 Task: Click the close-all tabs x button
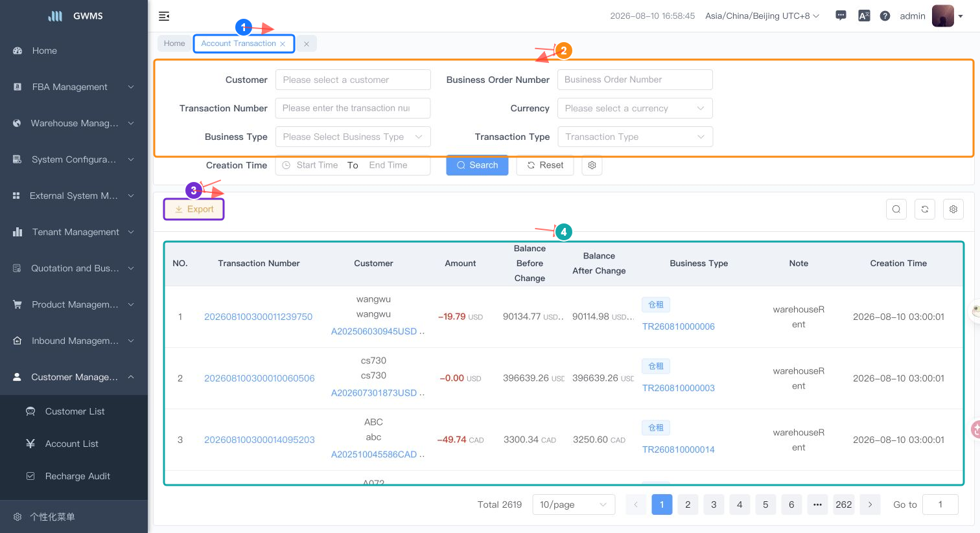point(307,44)
